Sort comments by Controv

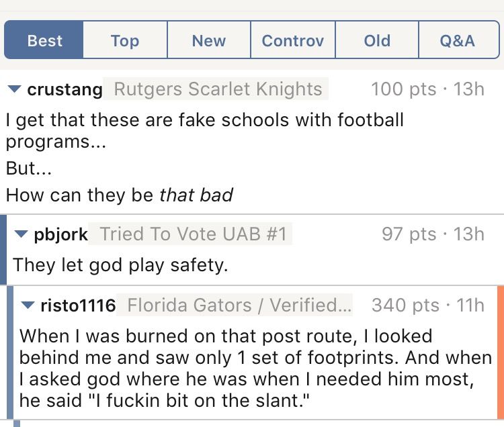coord(293,40)
